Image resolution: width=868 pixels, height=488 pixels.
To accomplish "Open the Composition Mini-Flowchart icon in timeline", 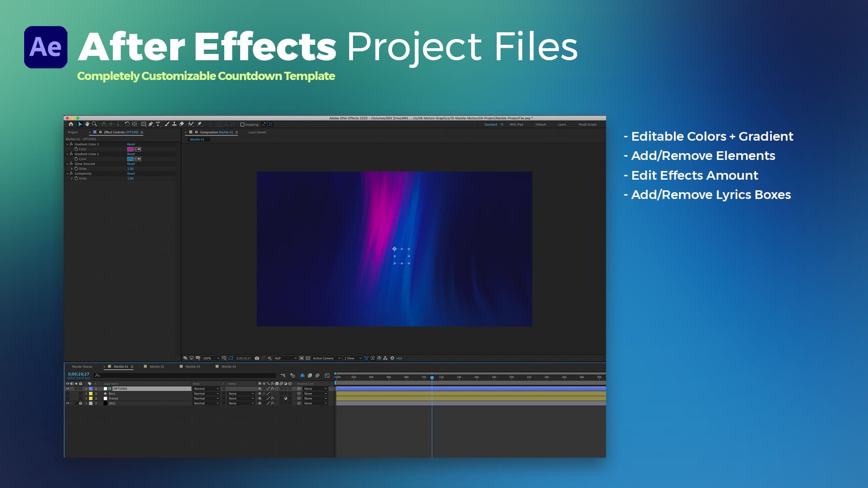I will (x=283, y=375).
